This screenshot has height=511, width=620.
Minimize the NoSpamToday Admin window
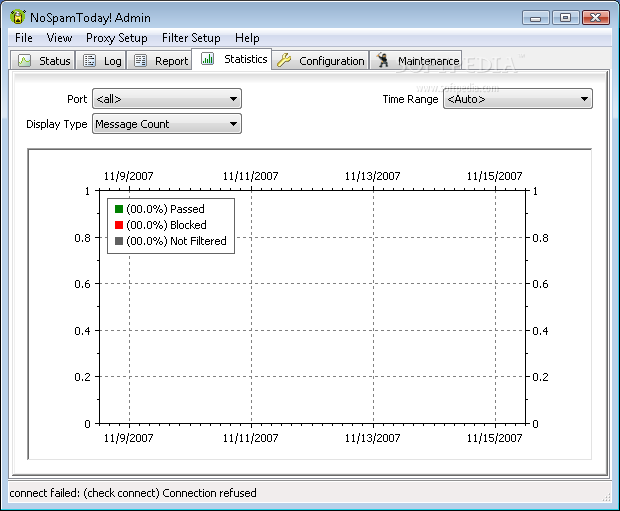tap(535, 18)
